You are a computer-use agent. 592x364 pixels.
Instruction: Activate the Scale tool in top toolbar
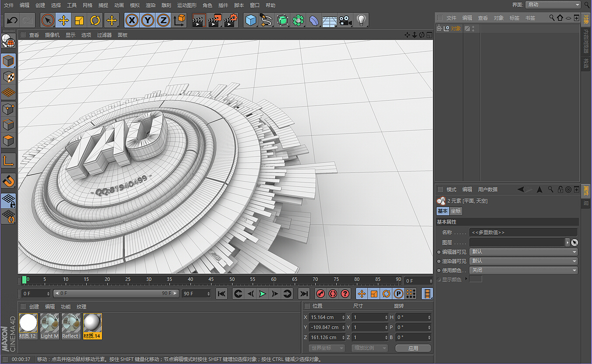[79, 20]
